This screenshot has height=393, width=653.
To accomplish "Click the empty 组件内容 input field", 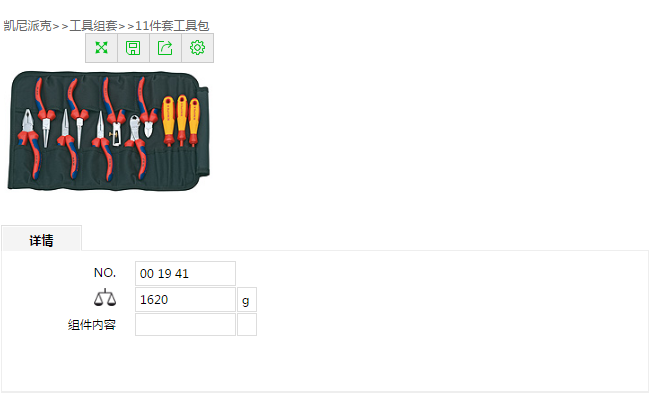I will [185, 324].
